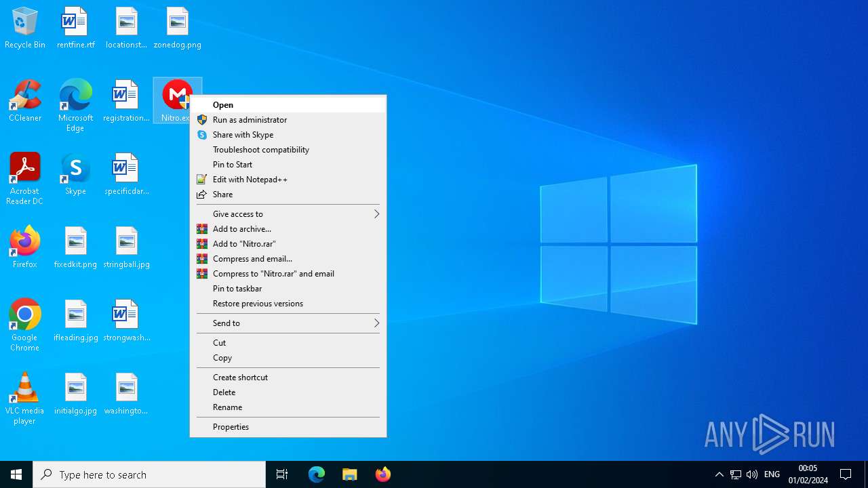Open File Explorer from the taskbar
Screen dimensions: 868x488
pos(350,474)
